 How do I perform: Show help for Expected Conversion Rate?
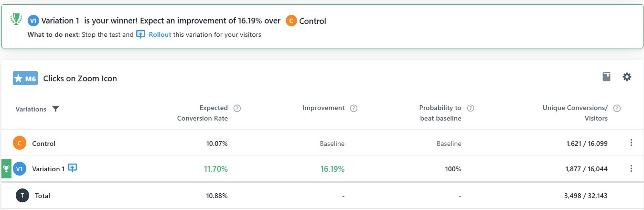click(x=237, y=108)
